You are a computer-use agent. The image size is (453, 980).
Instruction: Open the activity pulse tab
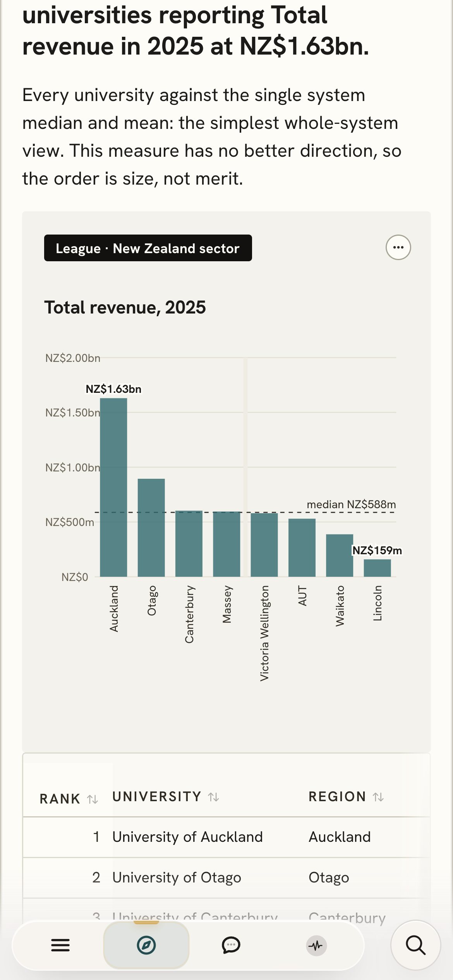pos(316,946)
